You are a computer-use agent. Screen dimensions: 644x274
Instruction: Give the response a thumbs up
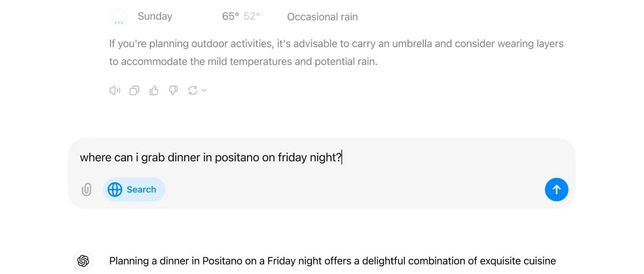[x=154, y=90]
